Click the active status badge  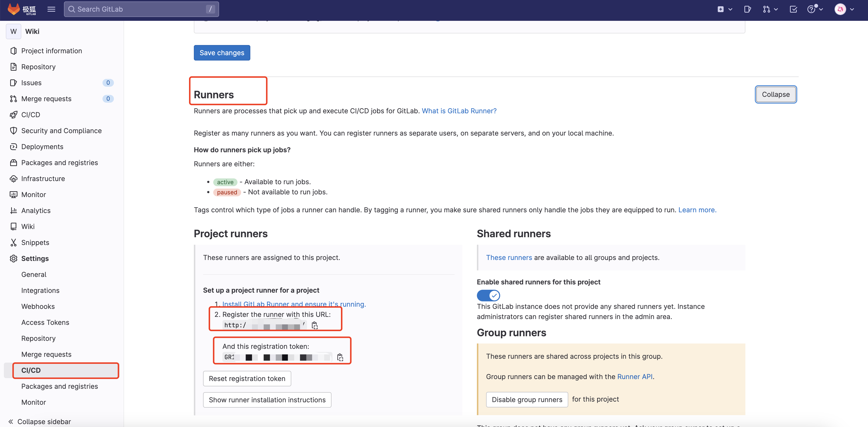coord(225,182)
